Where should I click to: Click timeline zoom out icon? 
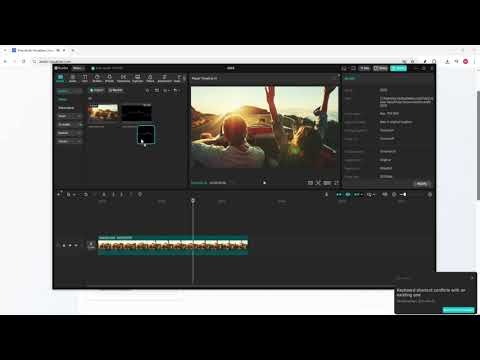coord(394,194)
